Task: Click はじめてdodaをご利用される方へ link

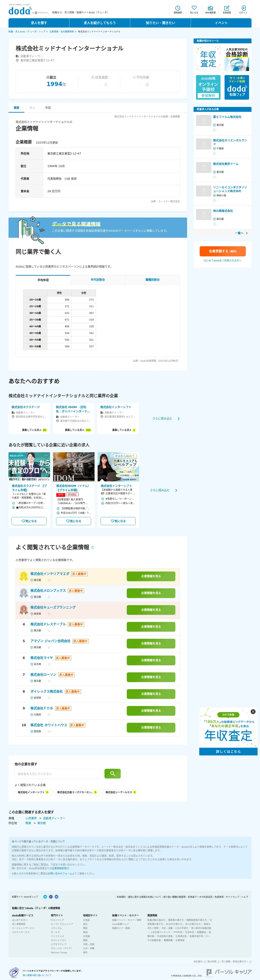Action: [222, 261]
